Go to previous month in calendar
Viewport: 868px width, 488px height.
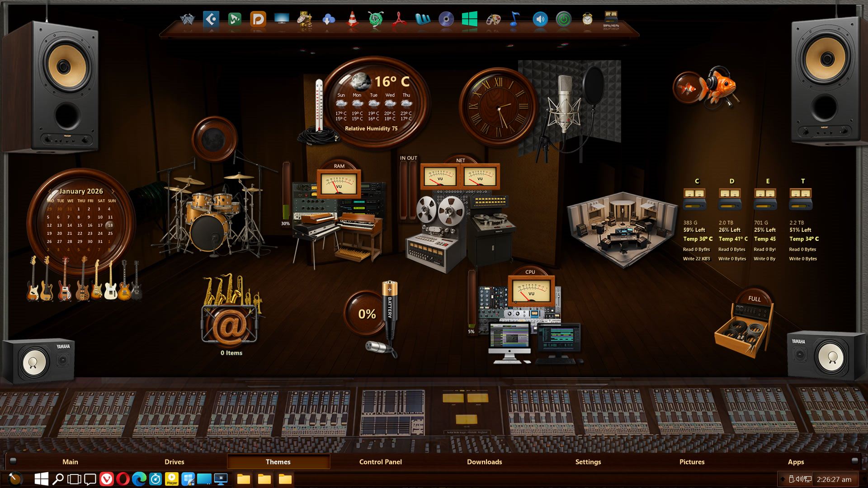(50, 191)
